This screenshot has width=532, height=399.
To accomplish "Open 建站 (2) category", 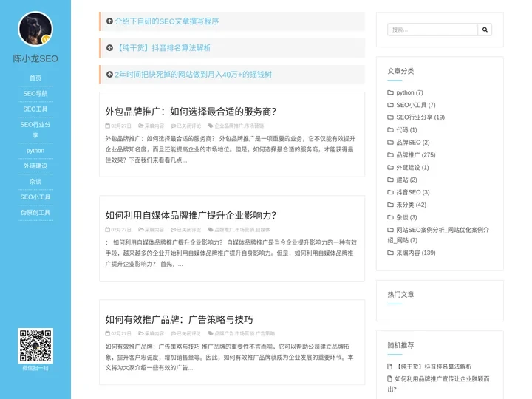I will point(406,180).
